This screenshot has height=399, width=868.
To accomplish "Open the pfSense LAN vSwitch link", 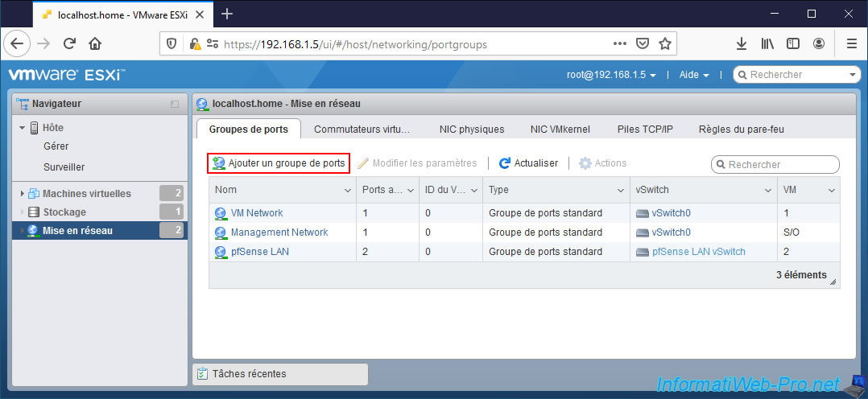I will tap(698, 252).
